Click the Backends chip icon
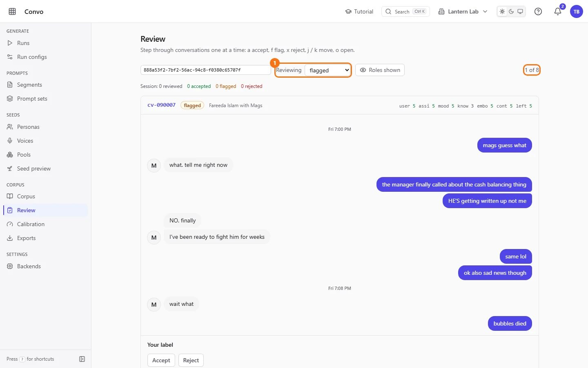The image size is (588, 368). 10,266
